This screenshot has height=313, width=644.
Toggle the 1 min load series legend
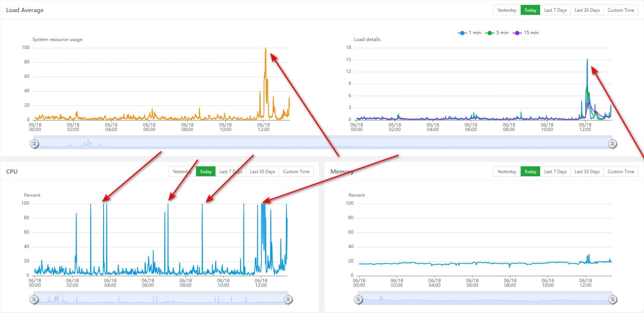[x=470, y=33]
